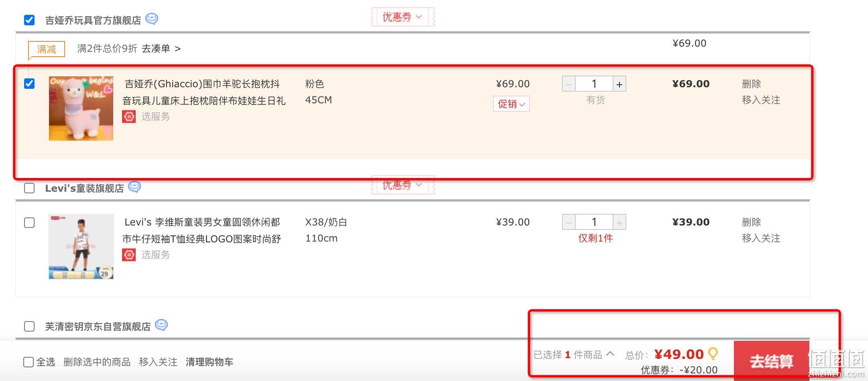Click the 满减 promotion tag

point(47,49)
